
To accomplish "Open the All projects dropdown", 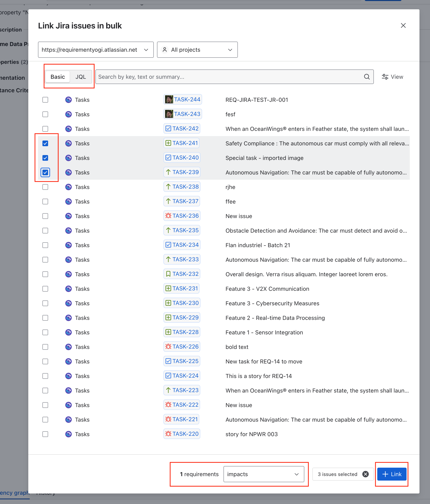I will point(197,50).
